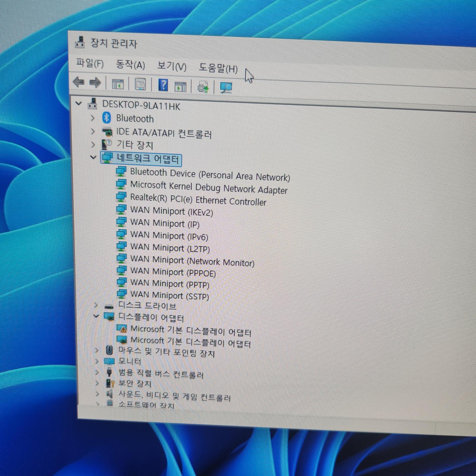Viewport: 476px width, 476px height.
Task: Expand the IDE ATA/ATAPI 컨트롤러 node
Action: [93, 131]
